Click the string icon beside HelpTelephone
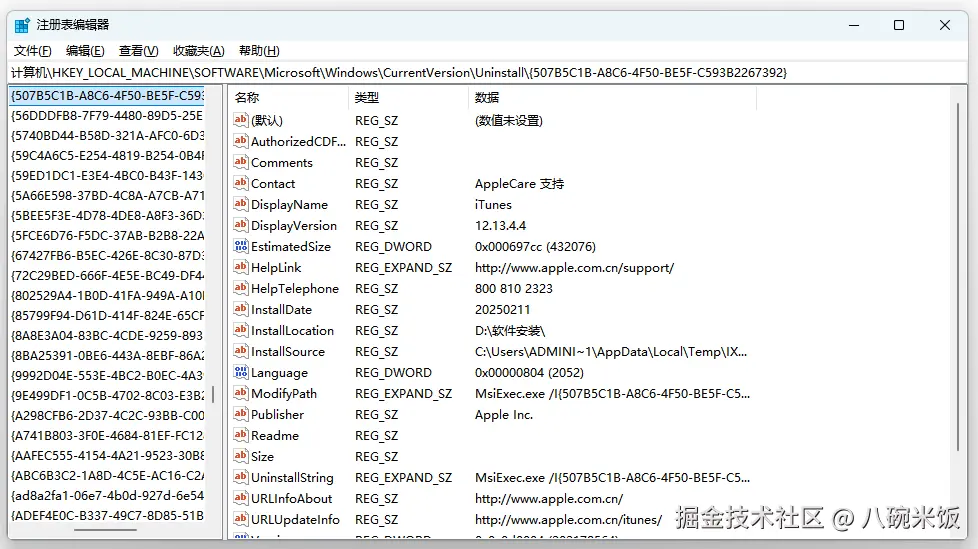This screenshot has width=978, height=549. coord(241,288)
